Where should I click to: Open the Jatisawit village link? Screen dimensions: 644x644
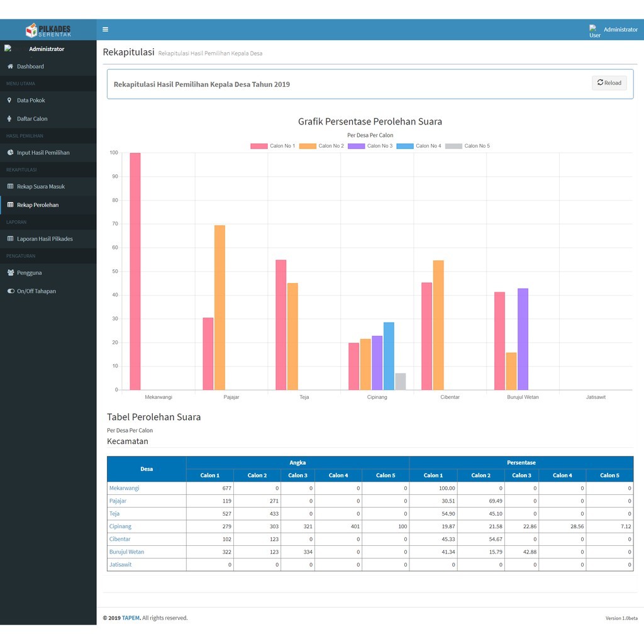click(x=120, y=564)
